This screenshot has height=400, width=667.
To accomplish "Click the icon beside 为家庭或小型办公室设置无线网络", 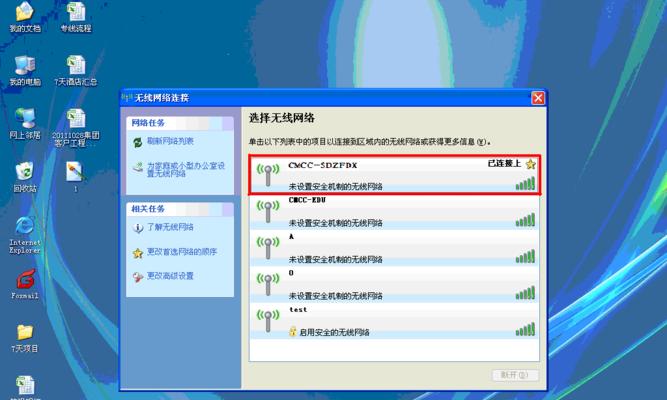I will (x=137, y=167).
